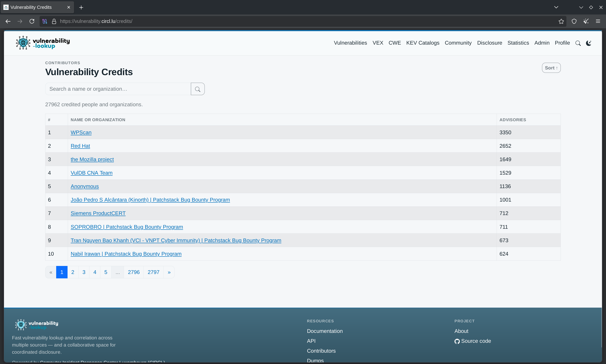606x364 pixels.
Task: Click the sparkle extension icon in the toolbar
Action: (586, 21)
